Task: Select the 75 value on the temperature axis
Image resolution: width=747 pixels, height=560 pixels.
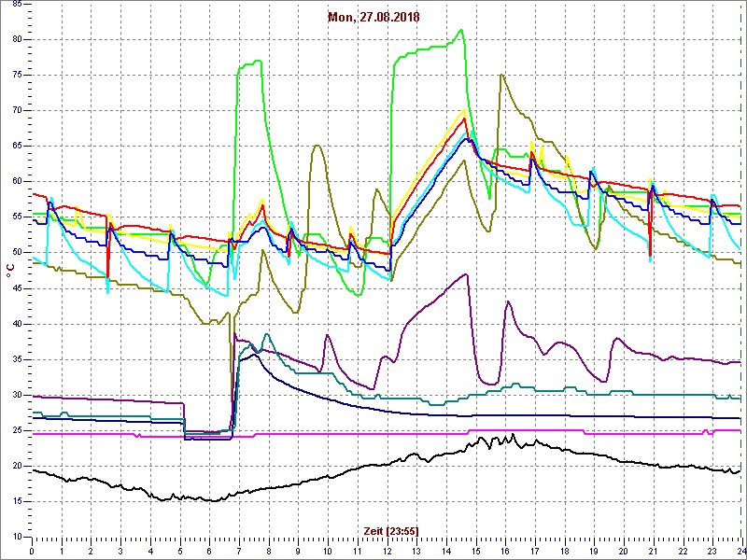Action: (x=16, y=76)
